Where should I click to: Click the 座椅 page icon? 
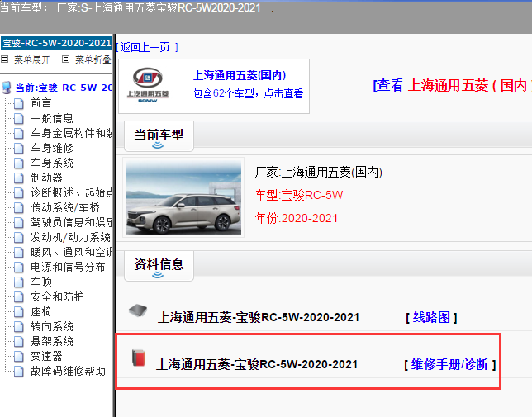pos(19,312)
